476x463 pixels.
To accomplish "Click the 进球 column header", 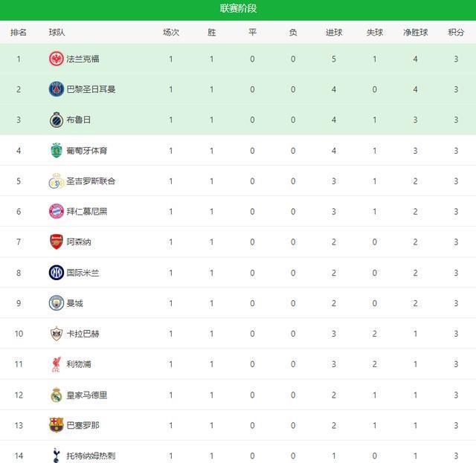I will (x=334, y=33).
